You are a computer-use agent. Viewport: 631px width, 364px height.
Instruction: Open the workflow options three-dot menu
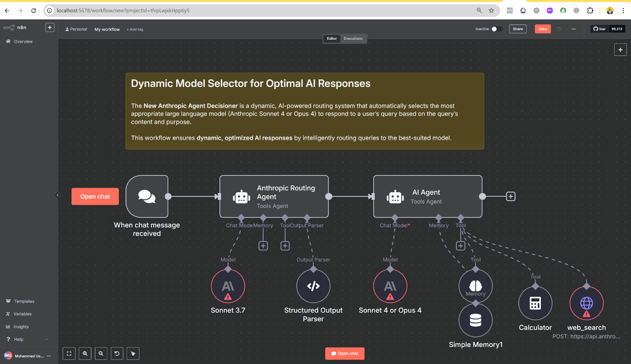click(574, 29)
